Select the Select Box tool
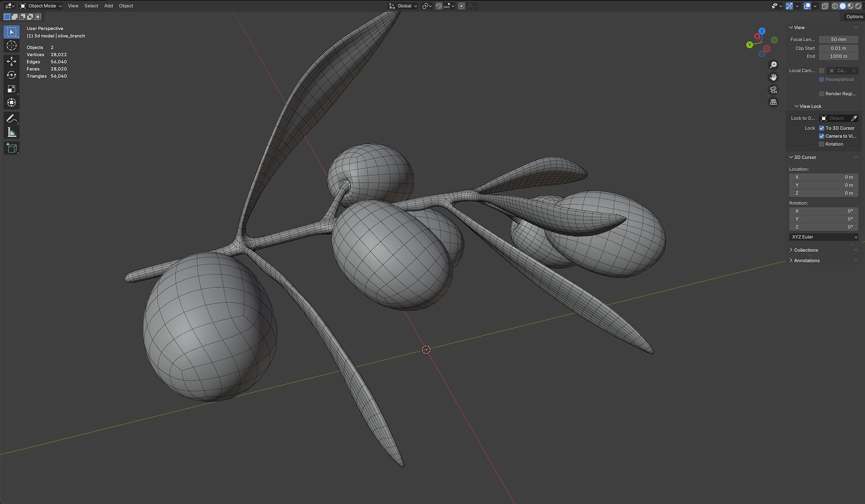865x504 pixels. pyautogui.click(x=12, y=32)
